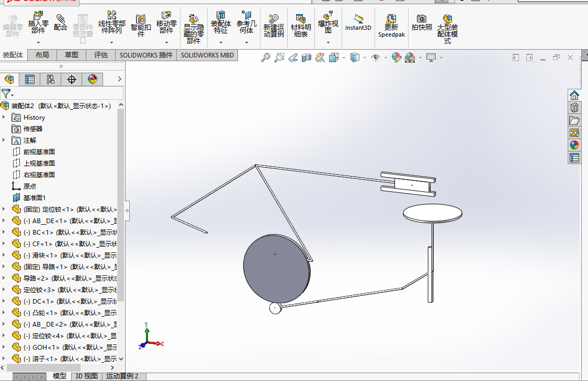Expand the History tree node
Viewport: 588px width, 381px height.
(x=4, y=117)
